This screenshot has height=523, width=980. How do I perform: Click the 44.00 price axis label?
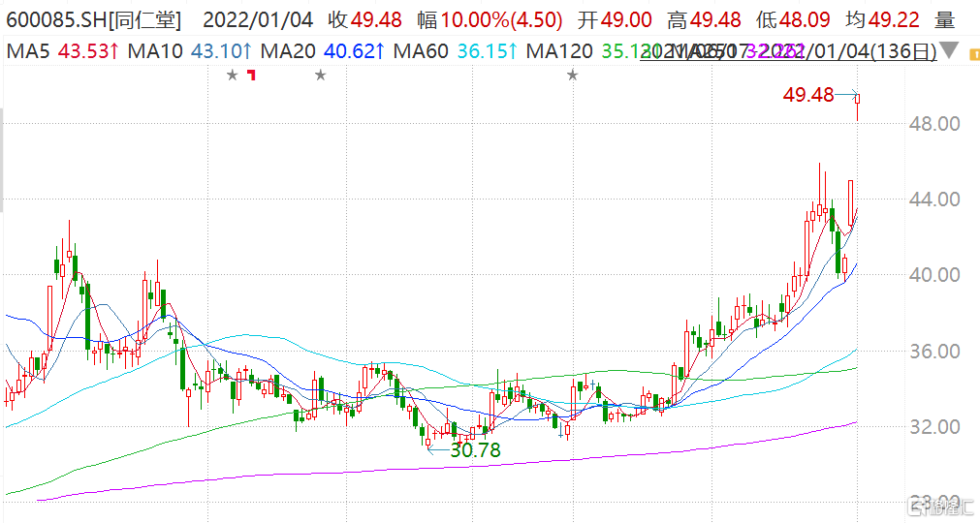coord(933,200)
